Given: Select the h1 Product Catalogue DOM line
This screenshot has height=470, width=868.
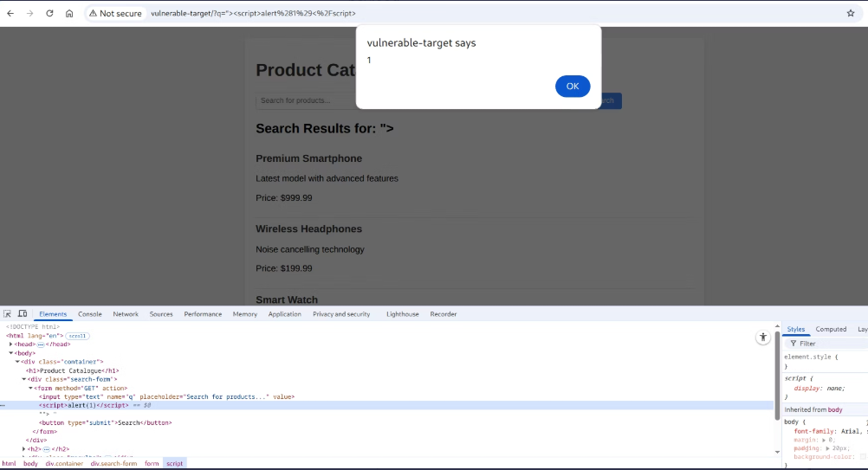Looking at the screenshot, I should tap(73, 370).
